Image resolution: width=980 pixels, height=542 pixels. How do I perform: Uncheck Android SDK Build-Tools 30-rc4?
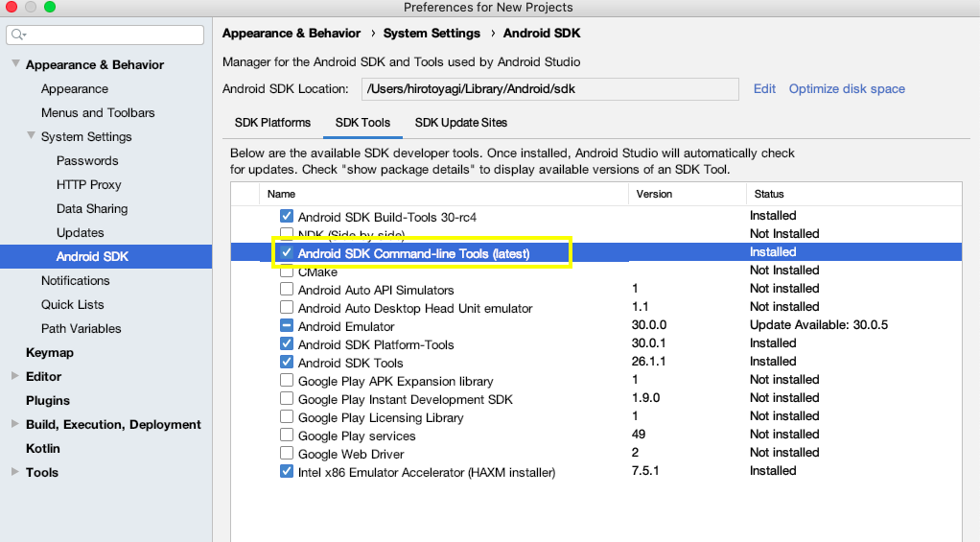pyautogui.click(x=287, y=217)
